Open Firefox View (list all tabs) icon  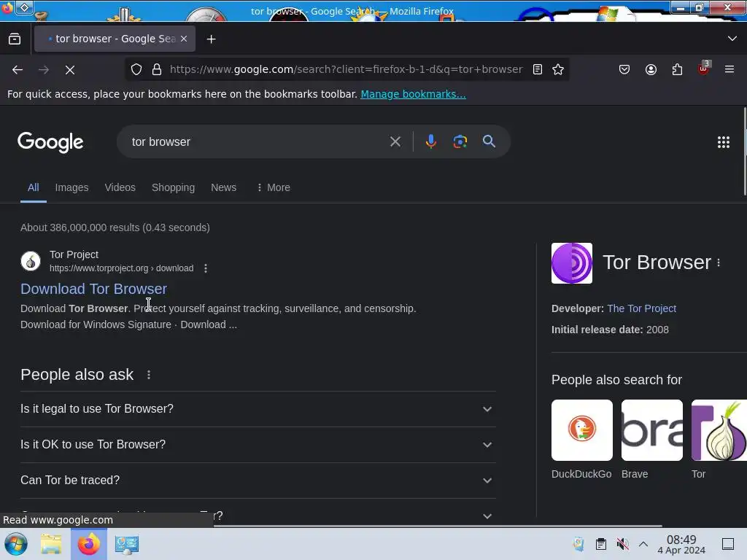tap(15, 39)
